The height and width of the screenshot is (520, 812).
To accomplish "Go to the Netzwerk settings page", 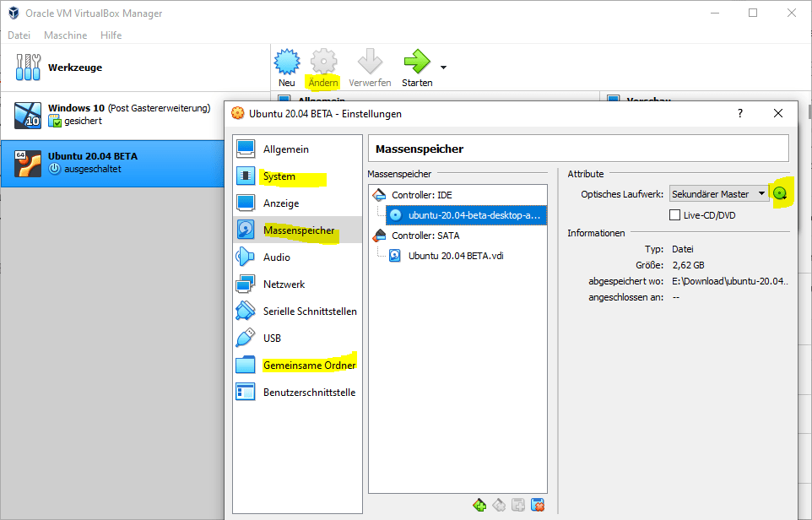I will pos(284,284).
